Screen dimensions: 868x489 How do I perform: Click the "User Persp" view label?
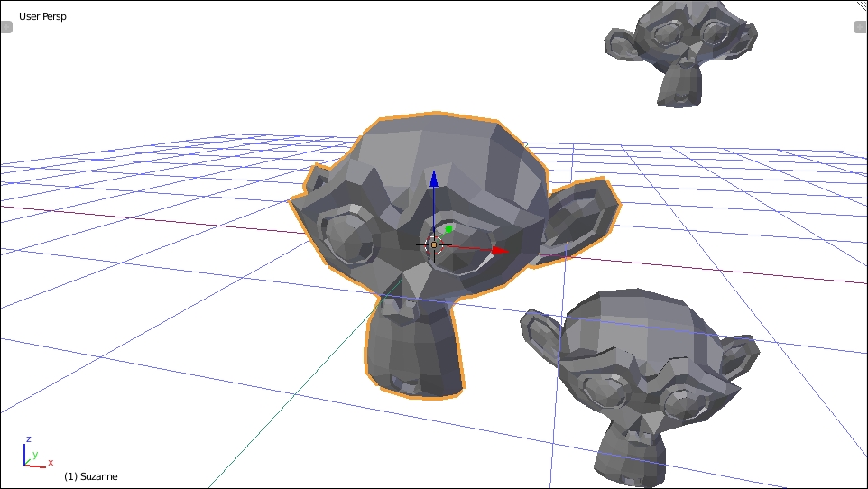point(42,16)
